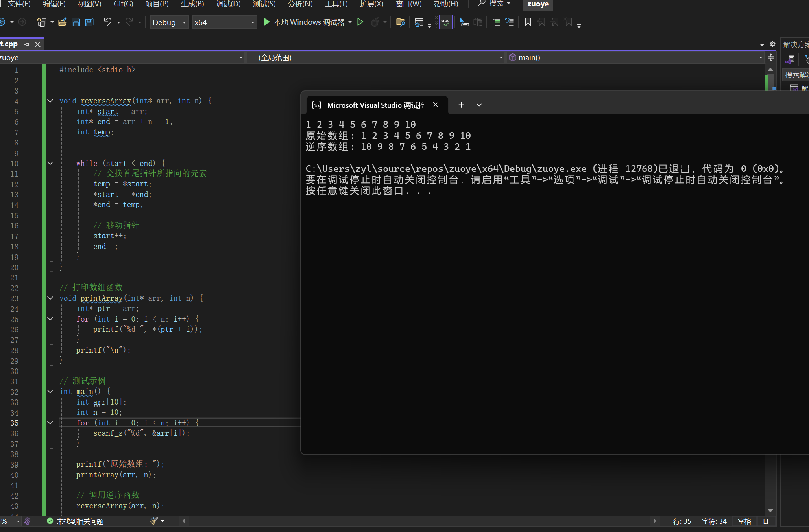Click the Undo arrow icon
Image resolution: width=809 pixels, height=532 pixels.
coord(107,22)
